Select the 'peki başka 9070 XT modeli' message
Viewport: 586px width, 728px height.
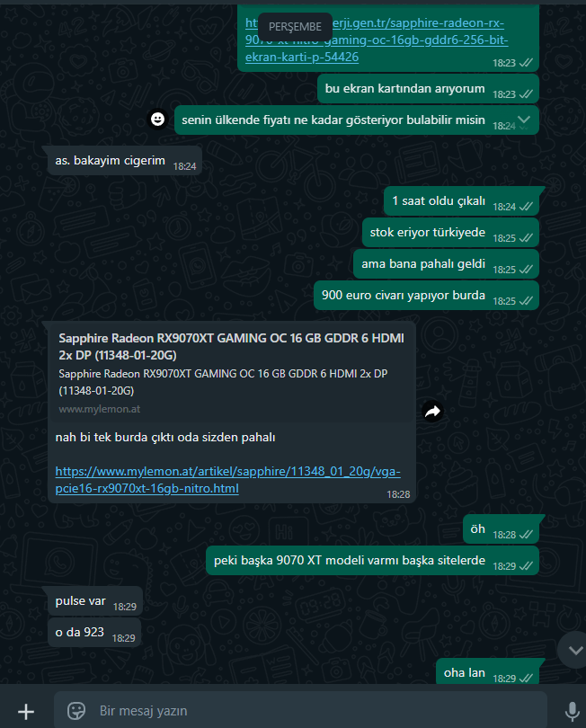tap(372, 561)
